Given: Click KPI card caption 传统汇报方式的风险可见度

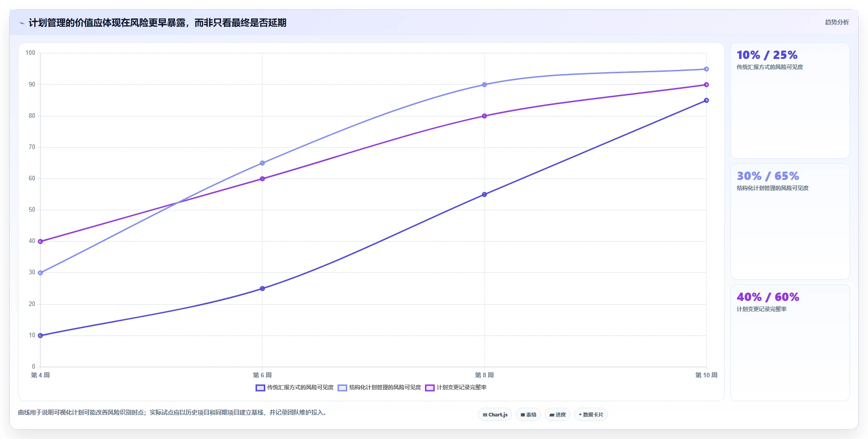Looking at the screenshot, I should click(x=769, y=67).
